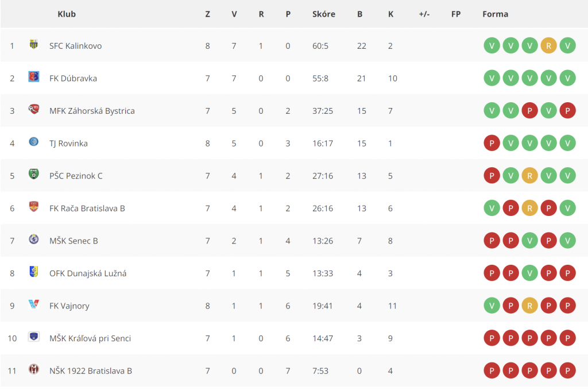588x390 pixels.
Task: Click the SFC Kalinkovo club crest
Action: coord(34,44)
